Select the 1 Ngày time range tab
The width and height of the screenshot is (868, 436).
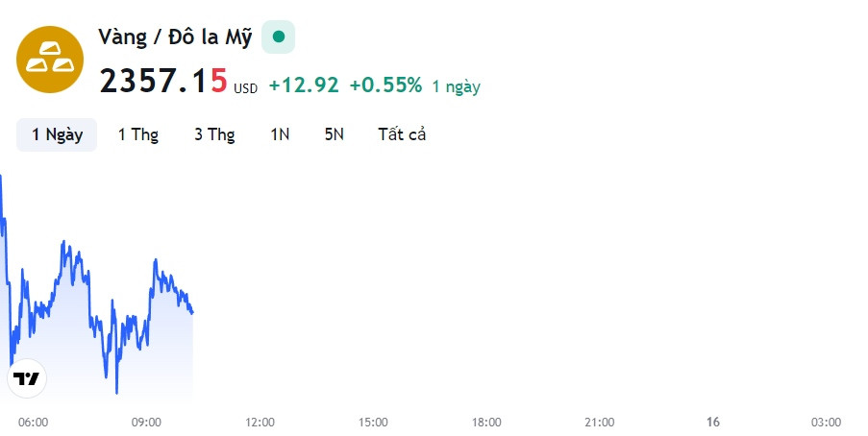(57, 134)
